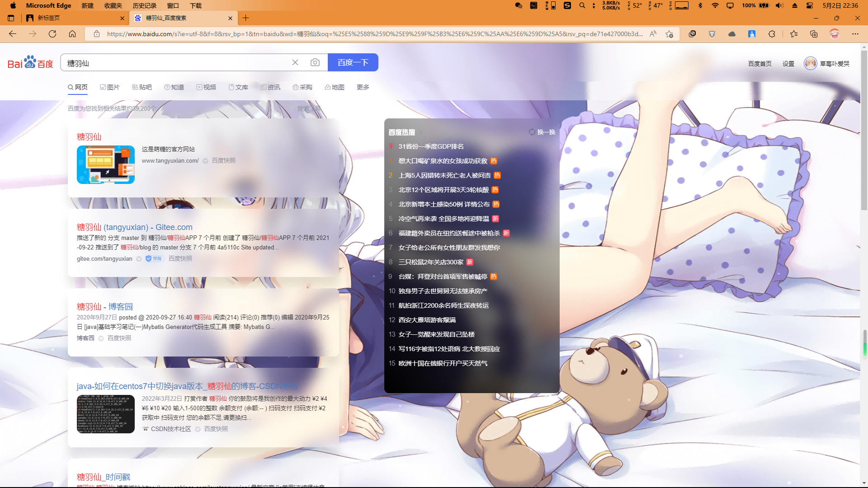Viewport: 868px width, 488px height.
Task: Click the CSDN result terminal thumbnail
Action: pyautogui.click(x=106, y=414)
